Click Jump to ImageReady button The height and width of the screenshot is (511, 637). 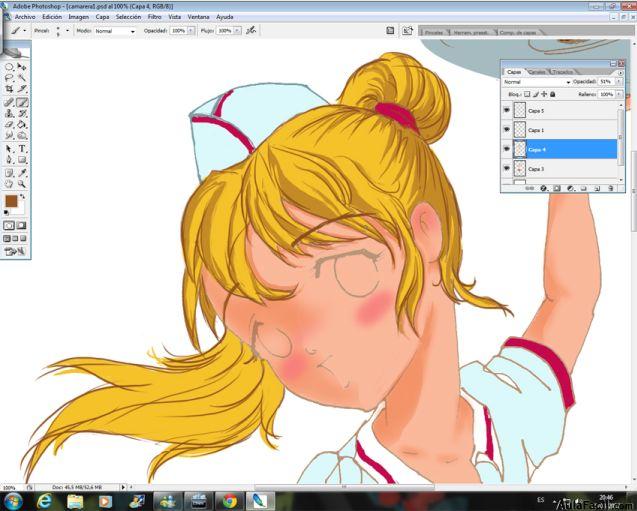tap(15, 251)
